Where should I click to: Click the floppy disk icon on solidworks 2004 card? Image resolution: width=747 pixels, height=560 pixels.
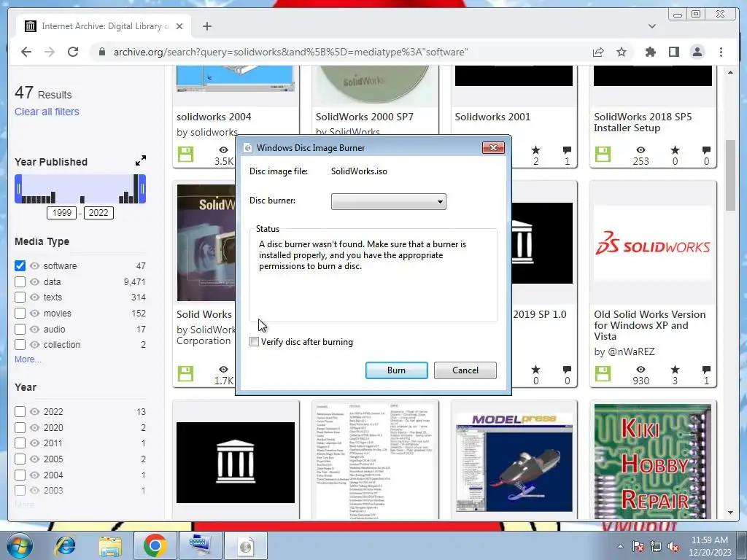[x=186, y=155]
